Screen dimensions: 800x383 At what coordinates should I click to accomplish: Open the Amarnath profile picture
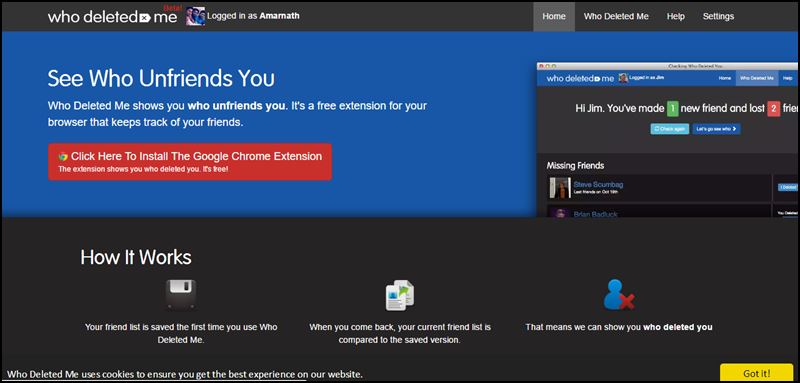[x=195, y=16]
